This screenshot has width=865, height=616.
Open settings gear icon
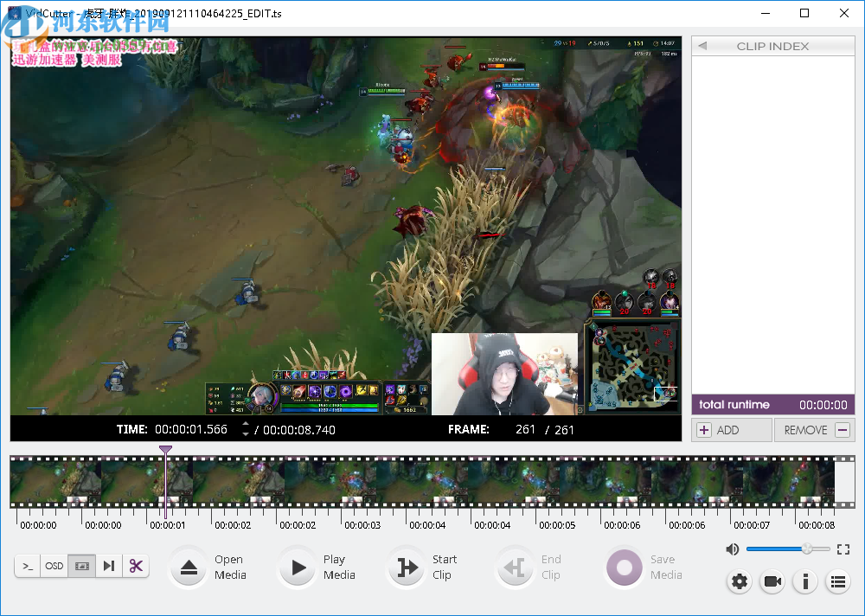(740, 581)
